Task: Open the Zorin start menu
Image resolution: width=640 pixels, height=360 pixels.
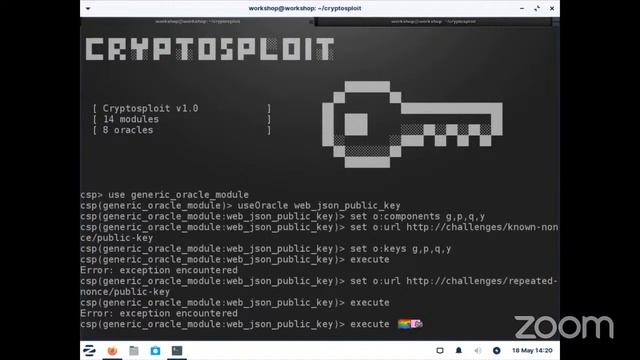Action: [x=89, y=350]
